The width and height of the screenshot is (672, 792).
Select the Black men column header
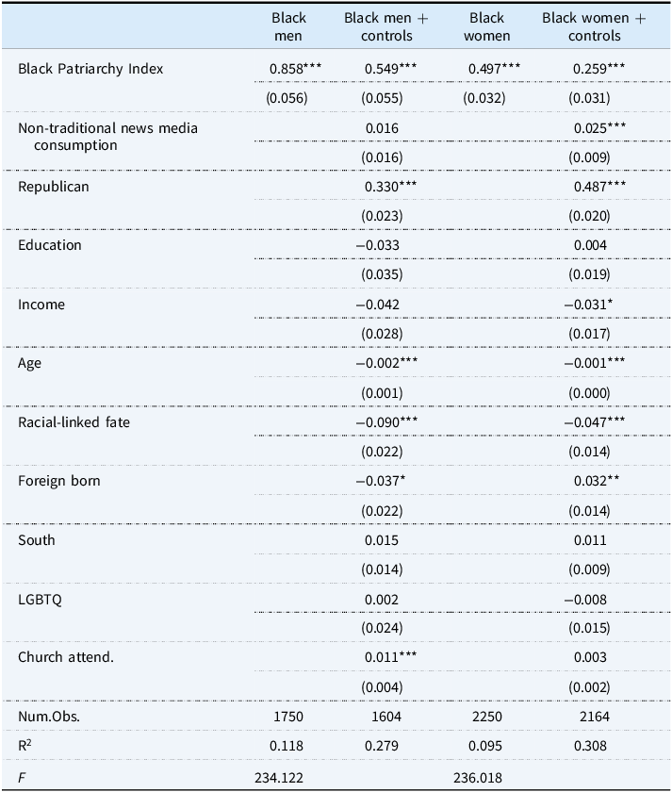288,26
